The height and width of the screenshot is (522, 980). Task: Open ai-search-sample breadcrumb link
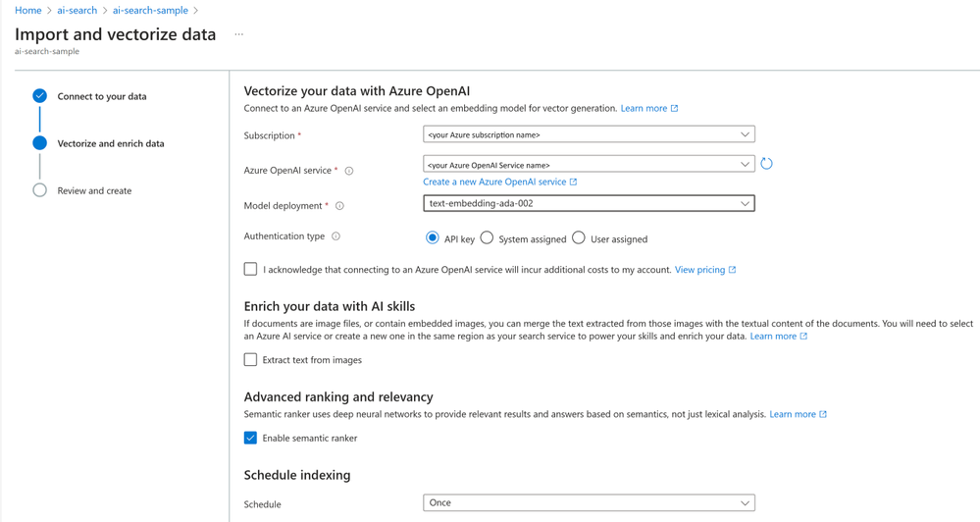(150, 10)
